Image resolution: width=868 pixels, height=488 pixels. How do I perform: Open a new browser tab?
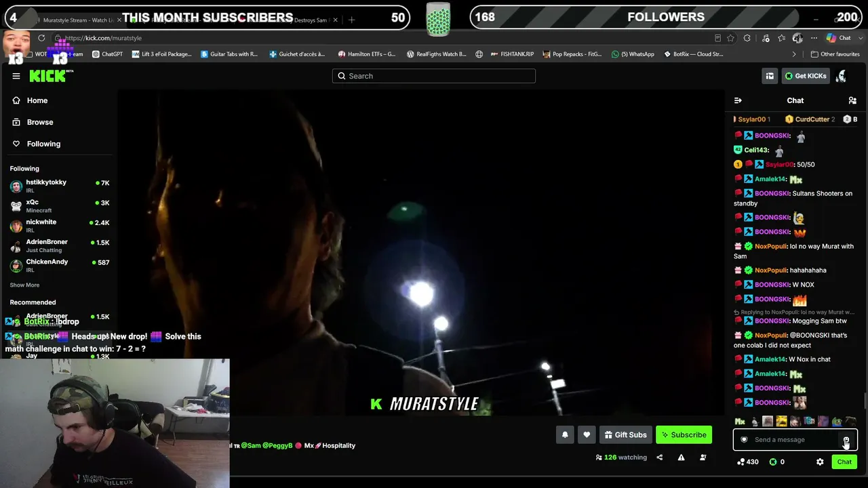point(351,20)
